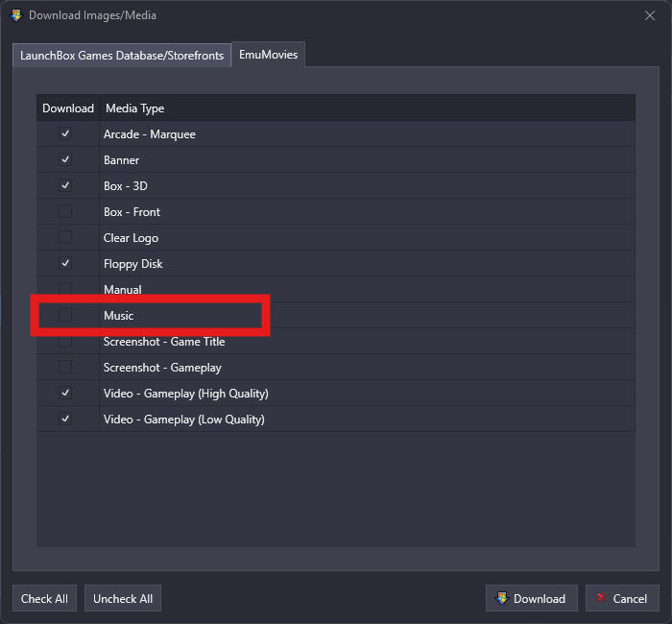Select 'Screenshot - Gameplay' row text
This screenshot has width=672, height=624.
click(x=162, y=368)
